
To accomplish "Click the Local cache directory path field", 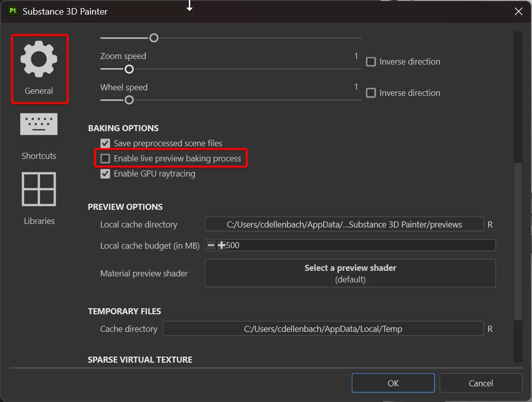I will [344, 224].
